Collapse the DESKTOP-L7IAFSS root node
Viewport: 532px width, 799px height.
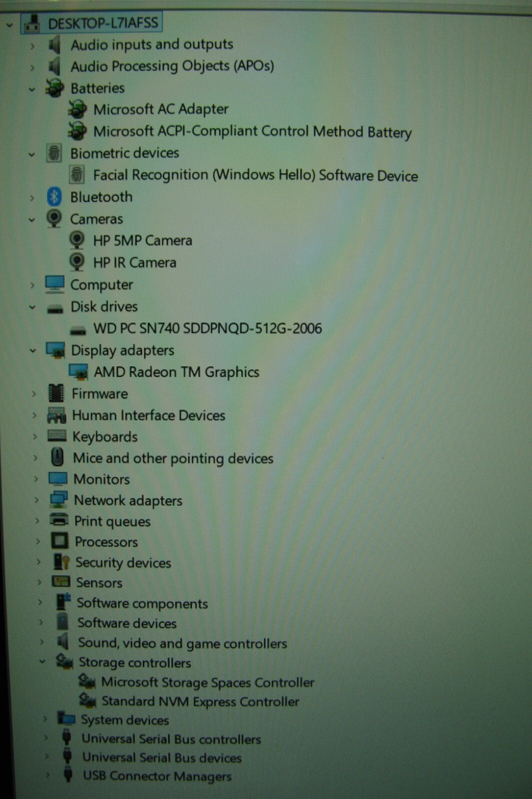(x=9, y=24)
